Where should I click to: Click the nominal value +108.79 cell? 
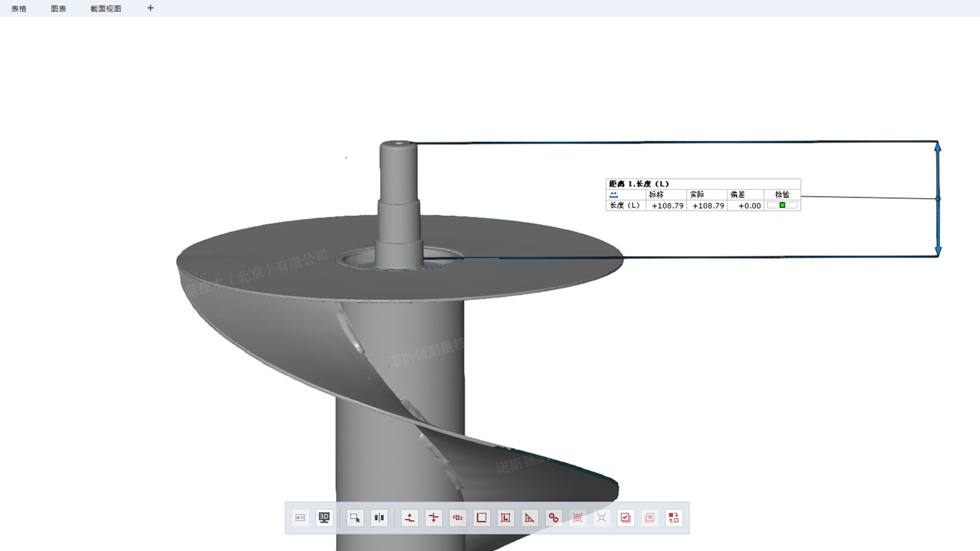point(667,206)
